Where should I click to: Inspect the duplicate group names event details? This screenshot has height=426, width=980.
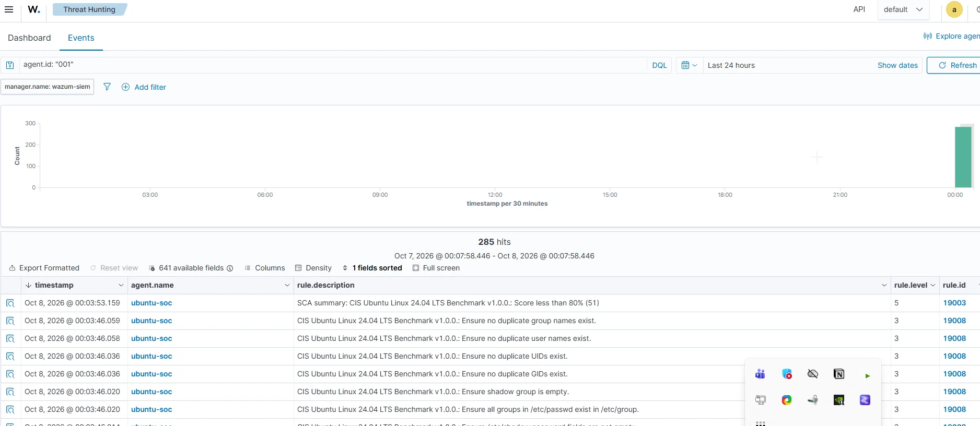10,321
